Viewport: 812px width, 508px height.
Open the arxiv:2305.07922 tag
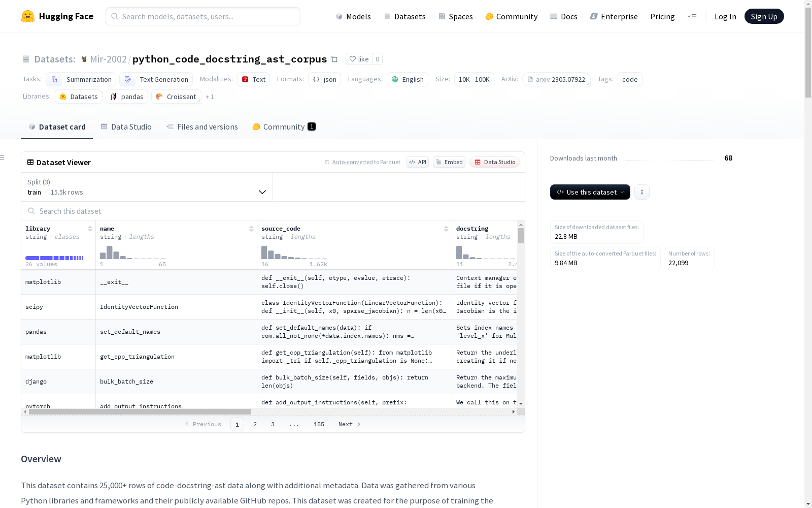click(x=556, y=79)
